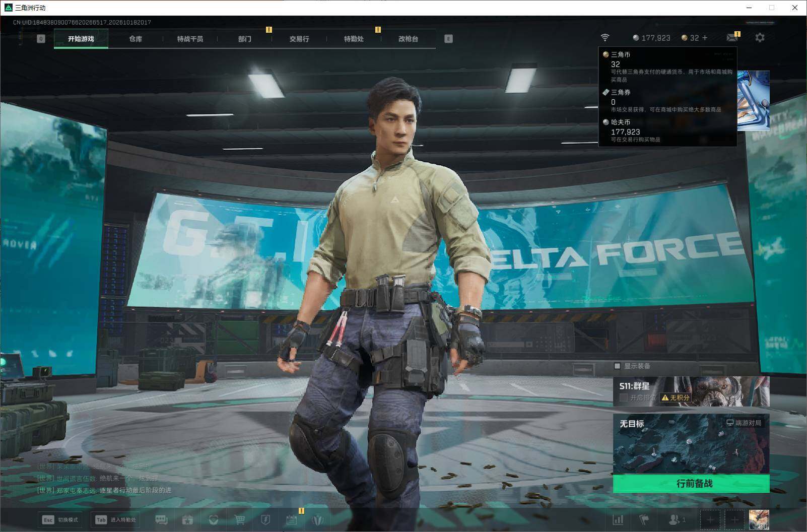807x532 pixels.
Task: Toggle the 开启排位 ranked checkbox
Action: [x=624, y=397]
